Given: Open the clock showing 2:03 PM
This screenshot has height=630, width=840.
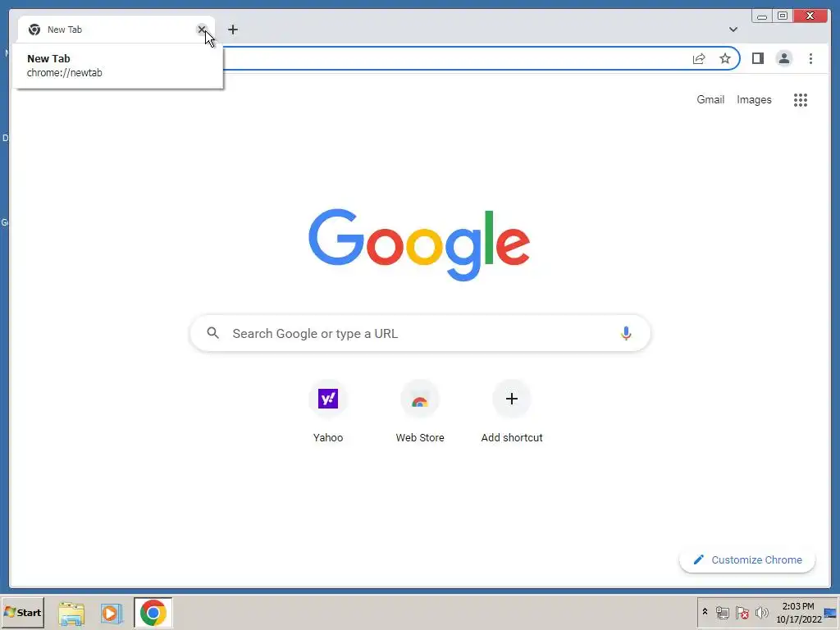Looking at the screenshot, I should [x=798, y=612].
